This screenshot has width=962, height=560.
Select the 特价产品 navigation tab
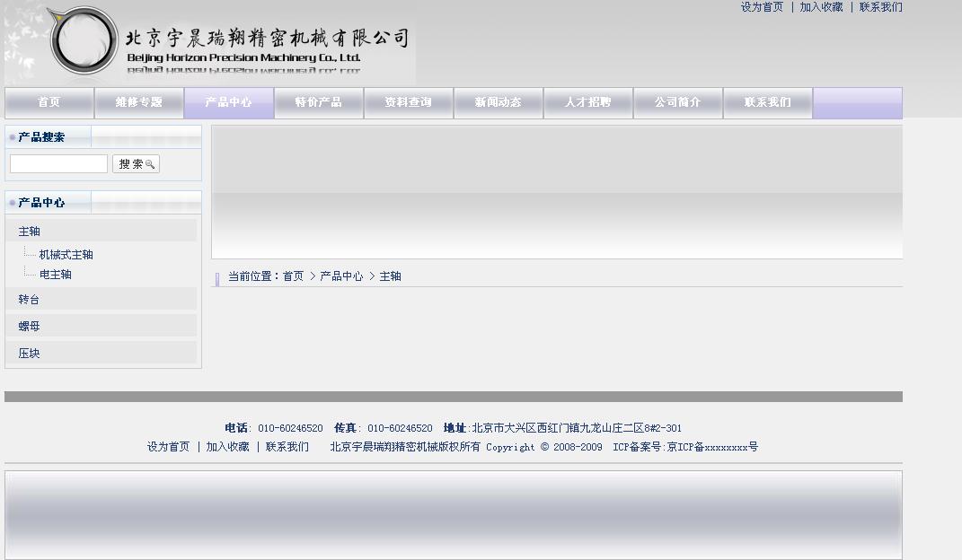point(319,102)
